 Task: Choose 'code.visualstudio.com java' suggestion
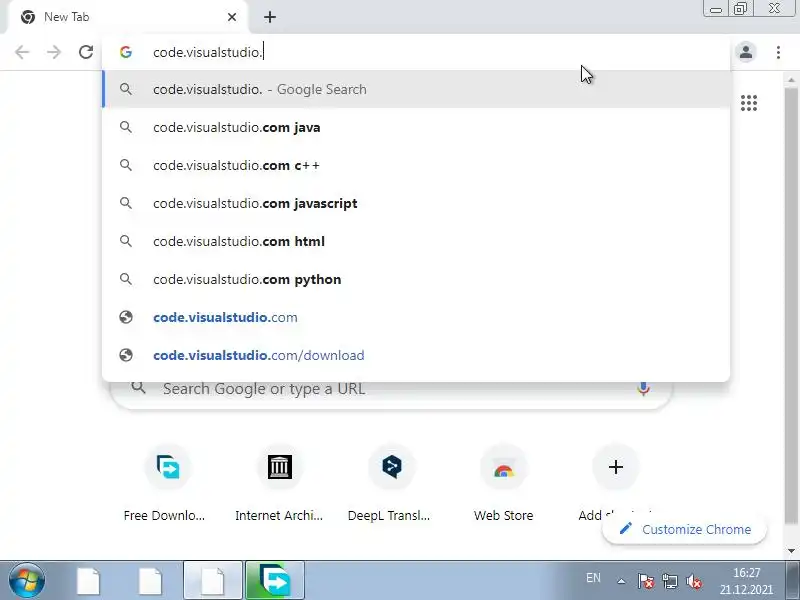(x=416, y=128)
